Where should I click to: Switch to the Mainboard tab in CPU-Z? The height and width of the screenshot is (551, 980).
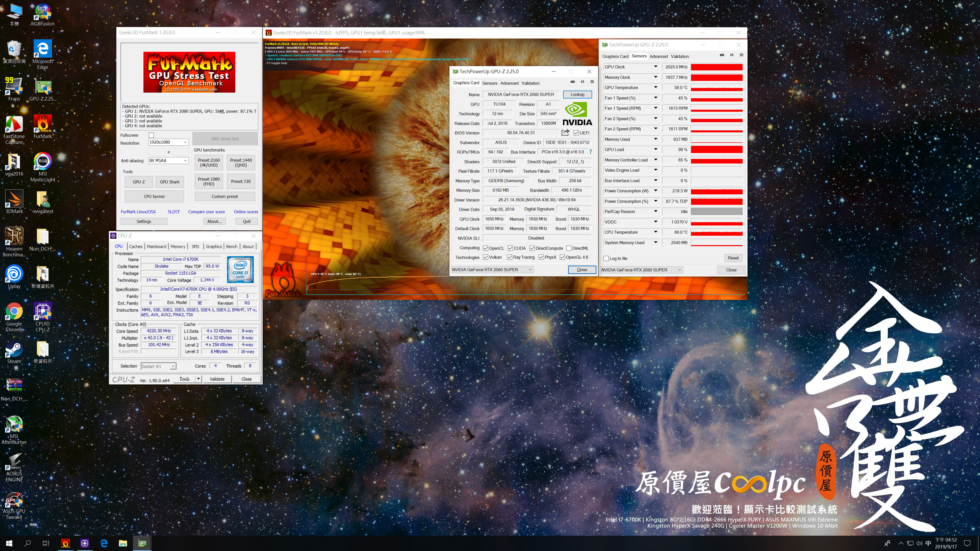(156, 246)
